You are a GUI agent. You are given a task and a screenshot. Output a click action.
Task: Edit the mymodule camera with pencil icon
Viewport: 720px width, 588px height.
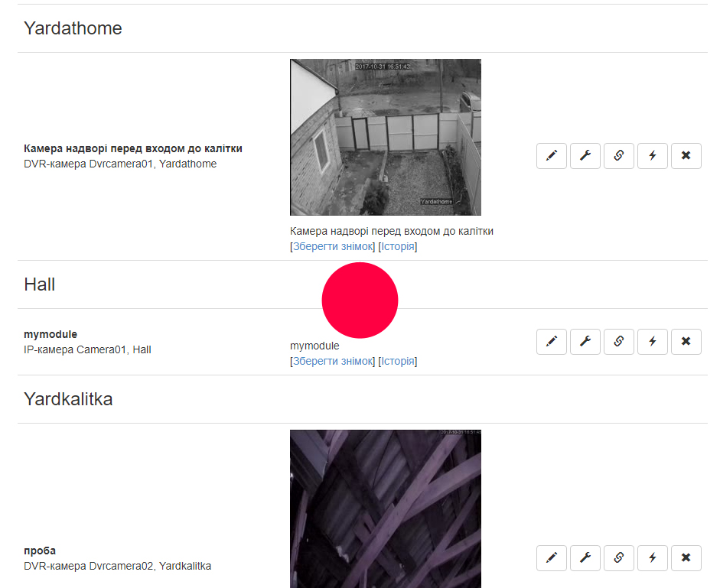[552, 342]
